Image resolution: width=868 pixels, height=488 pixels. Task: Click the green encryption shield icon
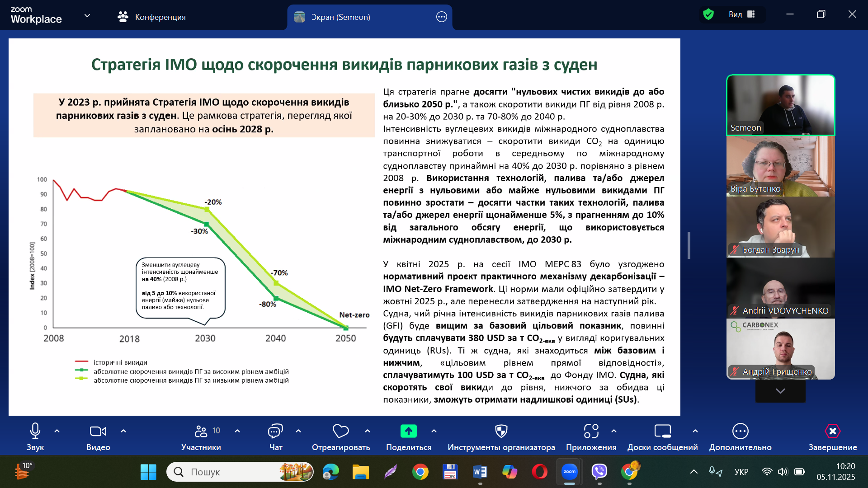(x=708, y=14)
